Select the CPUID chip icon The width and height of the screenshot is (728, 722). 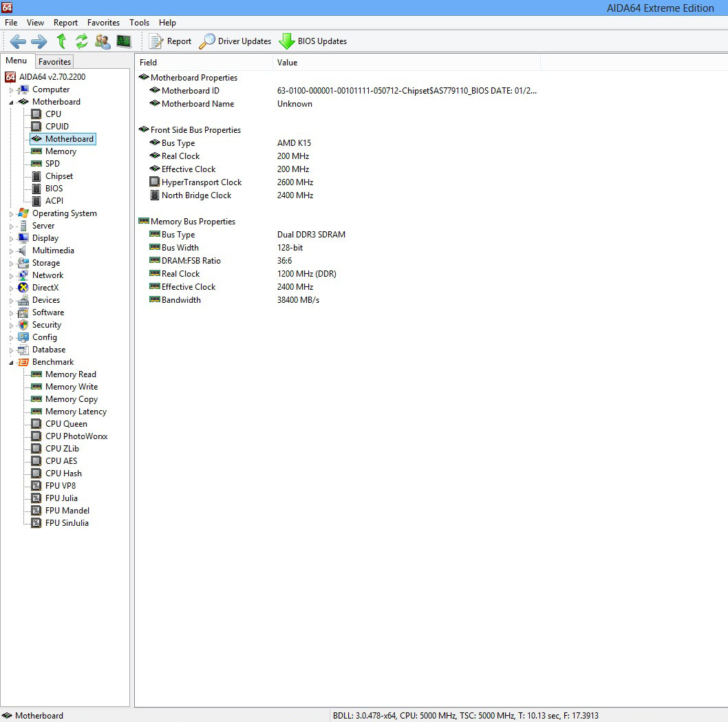[x=36, y=126]
